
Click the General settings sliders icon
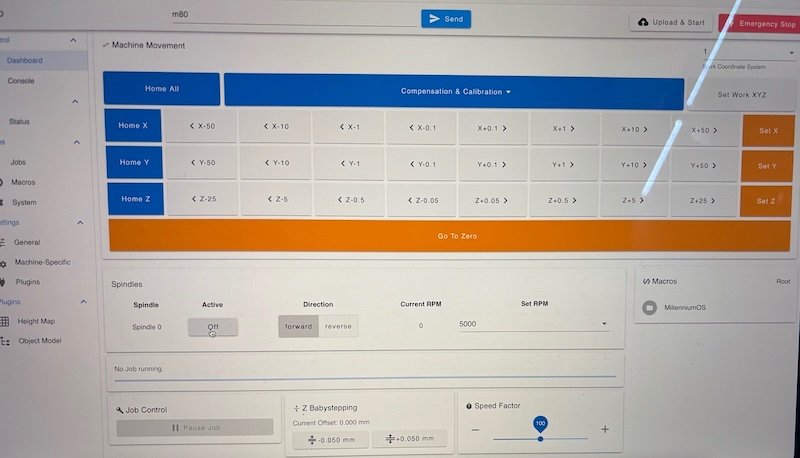point(3,243)
